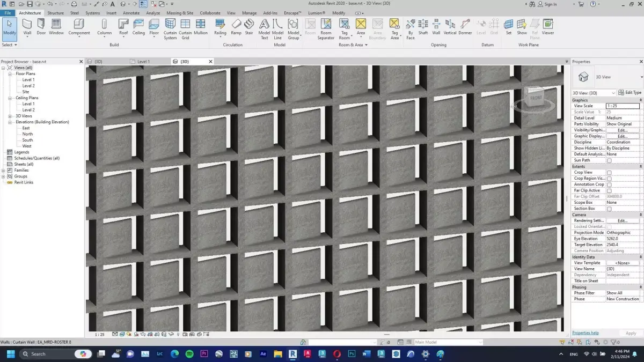This screenshot has width=644, height=362.
Task: Select the Shaft opening tool
Action: coord(423,27)
